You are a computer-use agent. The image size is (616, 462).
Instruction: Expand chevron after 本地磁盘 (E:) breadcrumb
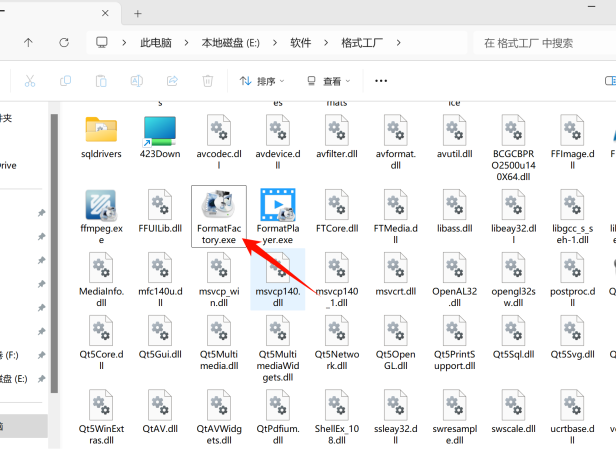(275, 42)
